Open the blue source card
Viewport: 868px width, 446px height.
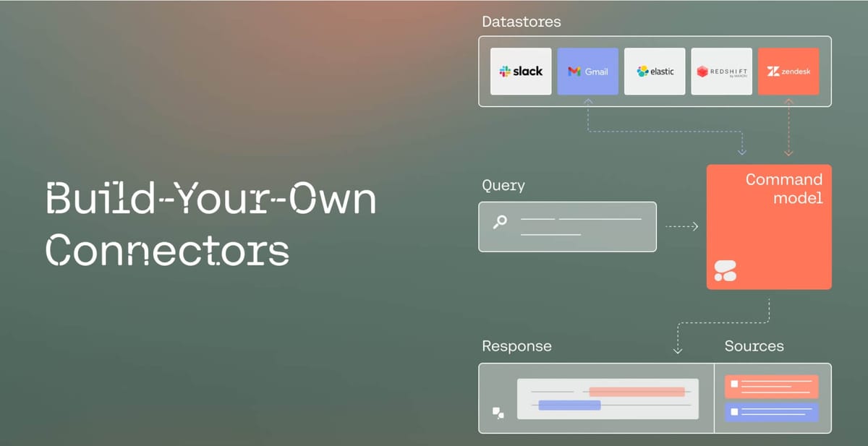tap(771, 412)
